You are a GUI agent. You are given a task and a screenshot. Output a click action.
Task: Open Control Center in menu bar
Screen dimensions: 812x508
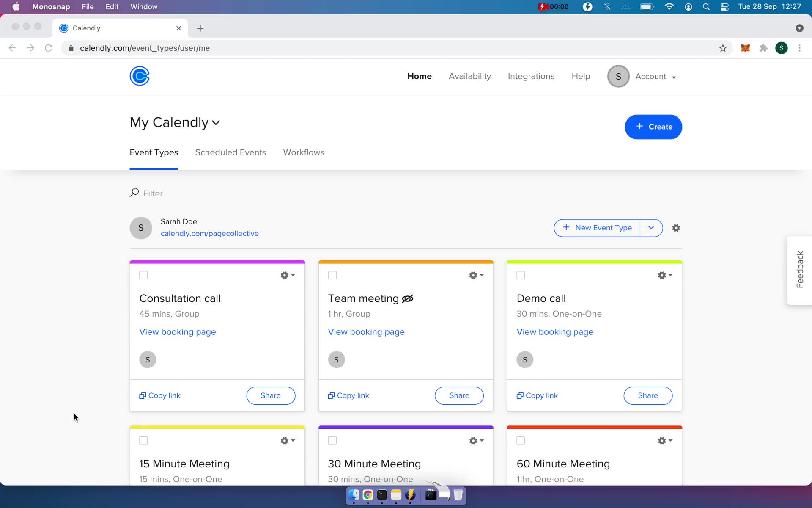point(724,7)
